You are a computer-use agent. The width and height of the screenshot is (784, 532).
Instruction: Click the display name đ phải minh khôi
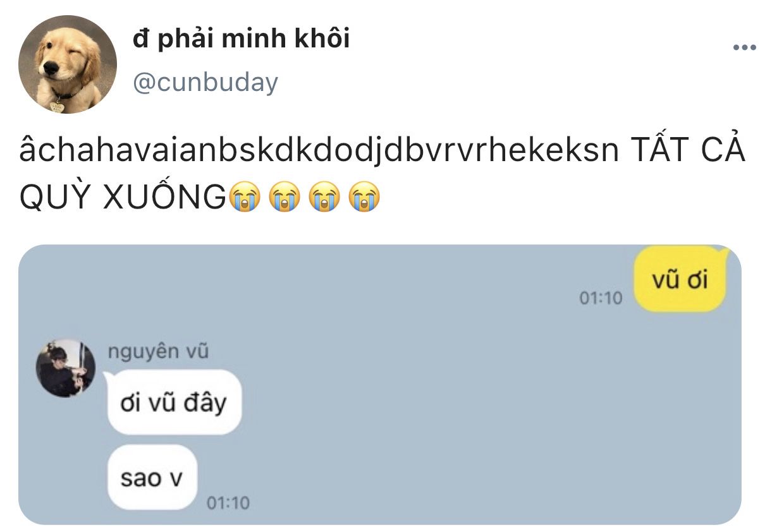(240, 39)
